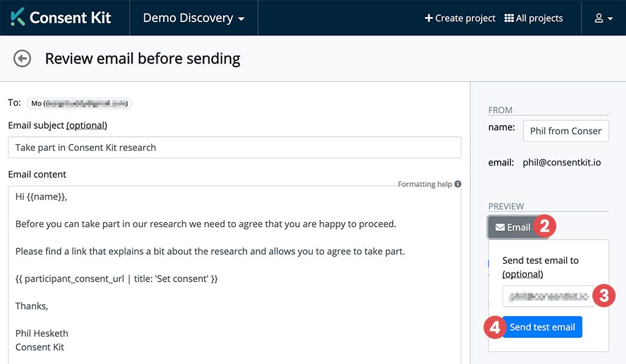The width and height of the screenshot is (626, 364).
Task: Click the Consent Kit logo icon
Action: (x=18, y=17)
